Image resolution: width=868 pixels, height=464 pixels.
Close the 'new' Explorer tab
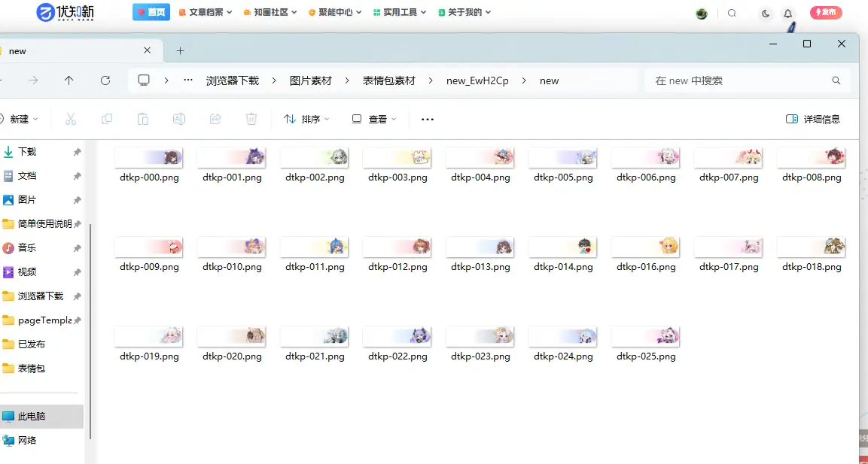pos(148,50)
